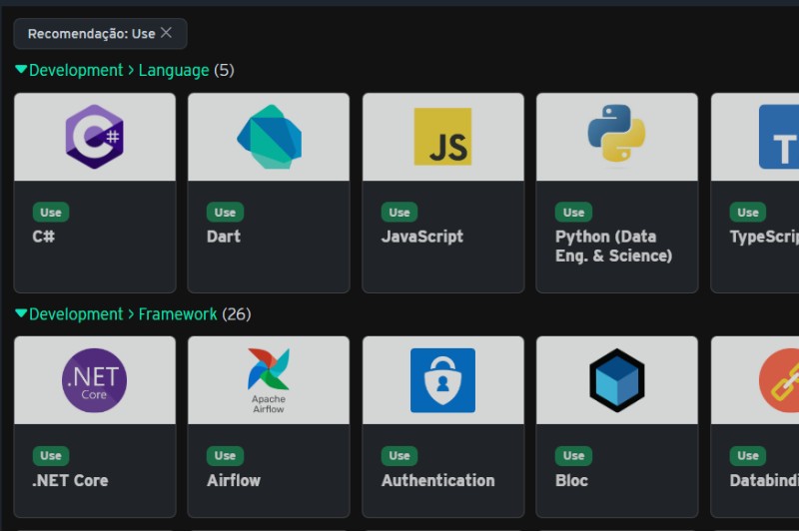This screenshot has height=532, width=799.
Task: Select the Dart card title
Action: tap(224, 237)
